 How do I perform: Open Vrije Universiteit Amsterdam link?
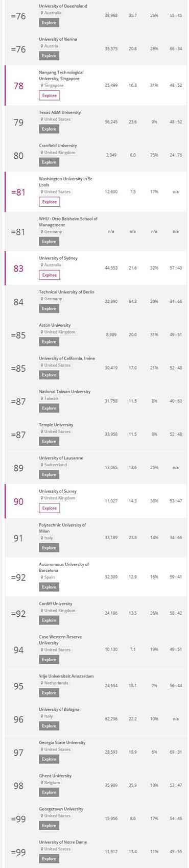tap(66, 676)
